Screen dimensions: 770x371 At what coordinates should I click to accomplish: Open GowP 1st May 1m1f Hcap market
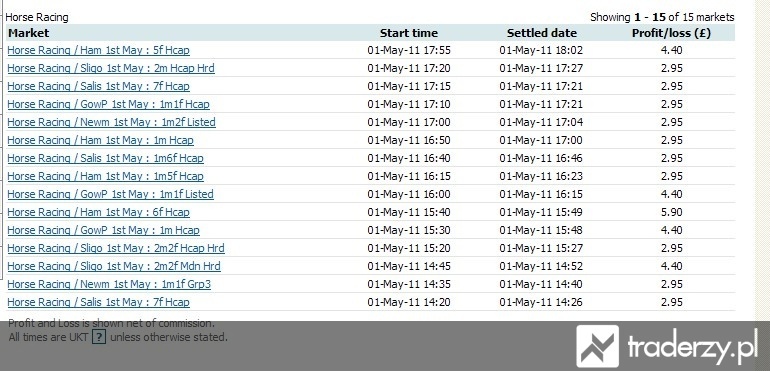(109, 104)
